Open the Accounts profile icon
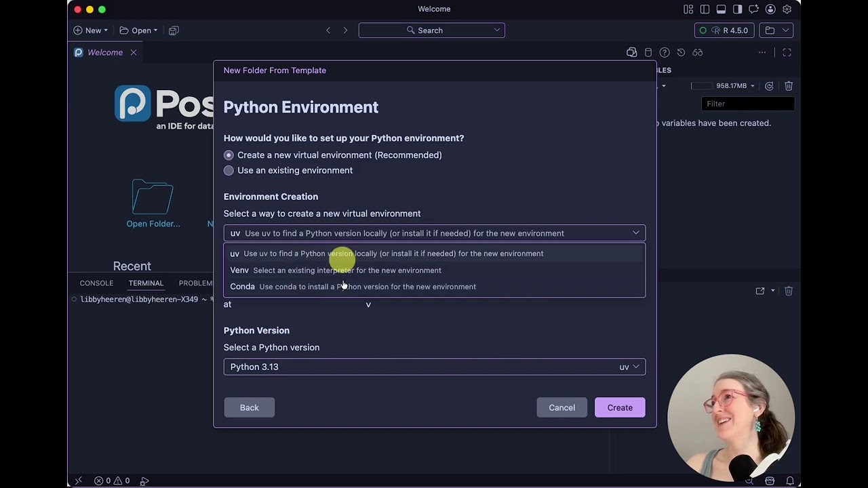Viewport: 868px width, 488px height. point(770,9)
